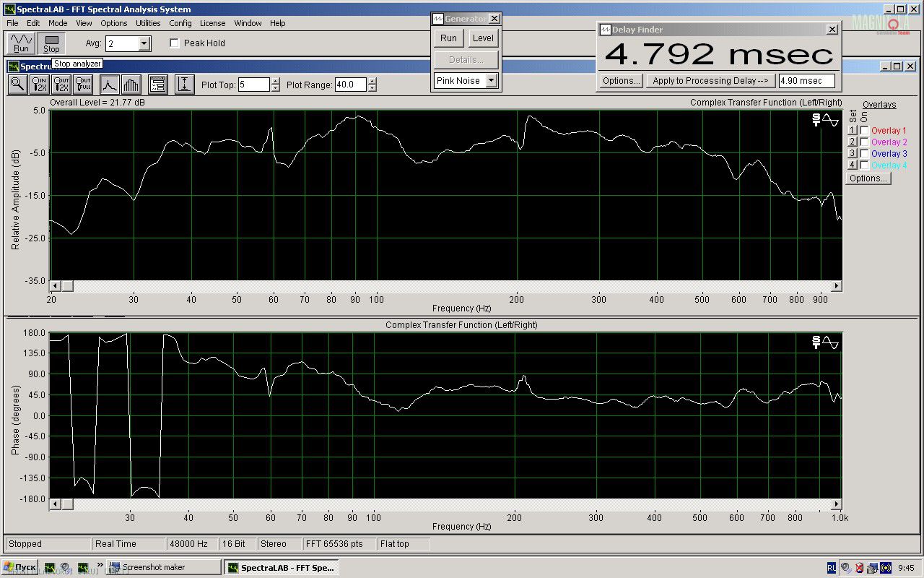Screen dimensions: 924x578
Task: Click the marker icon on the amplitude plot
Action: tap(816, 120)
